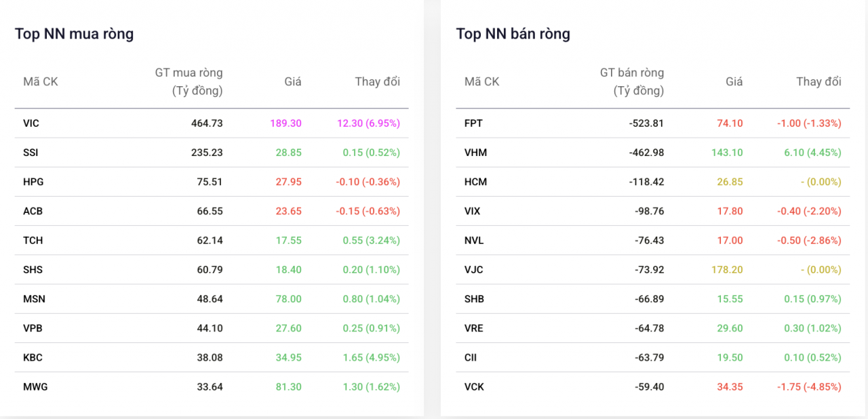
Task: Click the 'Top NN bán ròng' heading
Action: pyautogui.click(x=513, y=34)
